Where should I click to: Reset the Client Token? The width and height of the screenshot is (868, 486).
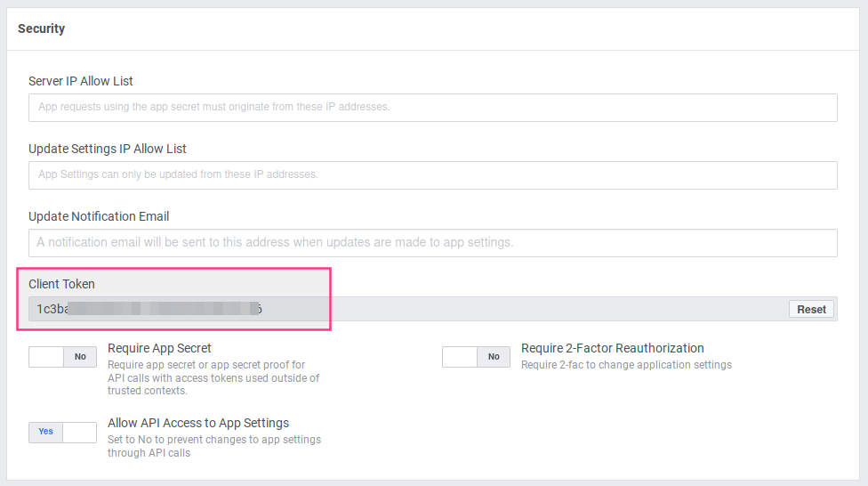pos(811,310)
